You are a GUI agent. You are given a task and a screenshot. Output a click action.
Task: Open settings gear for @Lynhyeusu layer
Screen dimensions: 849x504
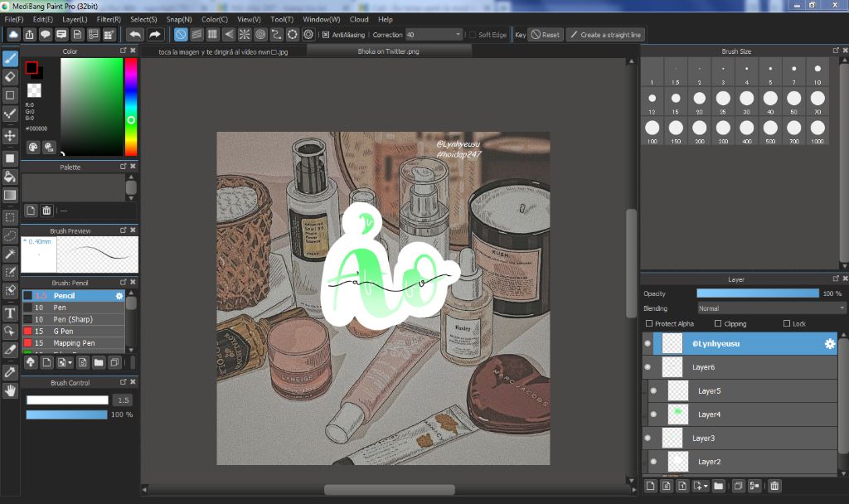(829, 344)
